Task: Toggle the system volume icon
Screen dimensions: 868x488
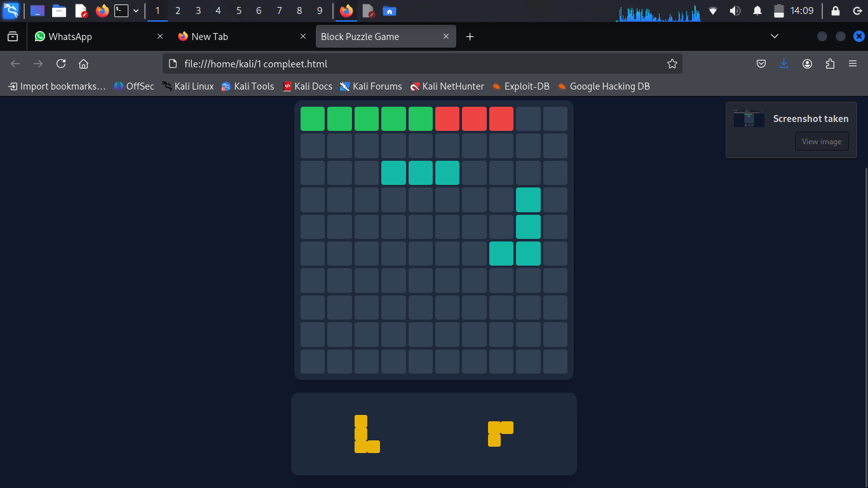Action: [735, 11]
